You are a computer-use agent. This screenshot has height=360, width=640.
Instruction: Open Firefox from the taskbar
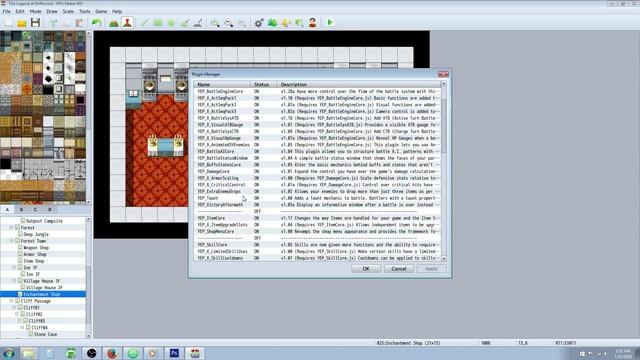pos(112,353)
